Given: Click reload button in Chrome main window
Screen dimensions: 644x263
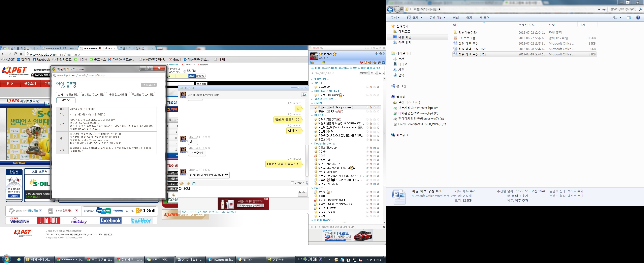Looking at the screenshot, I should point(15,54).
